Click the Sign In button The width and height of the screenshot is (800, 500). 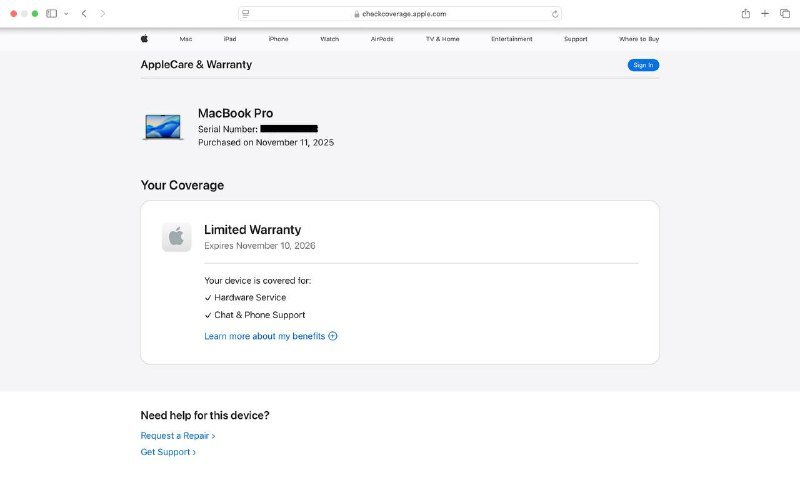643,65
